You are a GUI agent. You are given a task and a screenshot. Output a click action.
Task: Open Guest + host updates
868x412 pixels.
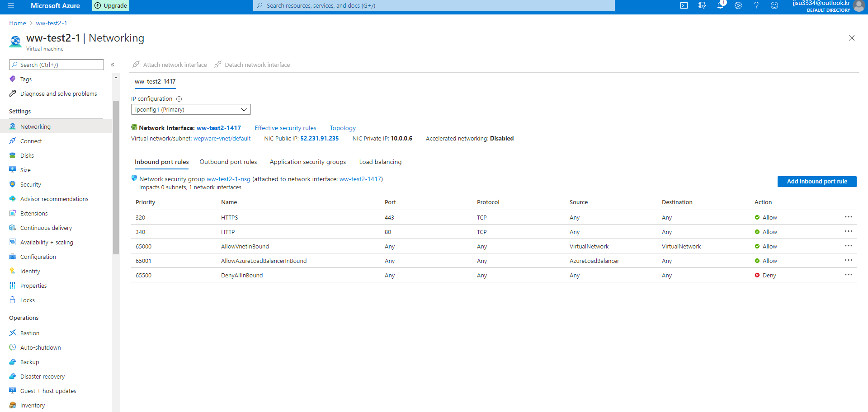coord(48,391)
